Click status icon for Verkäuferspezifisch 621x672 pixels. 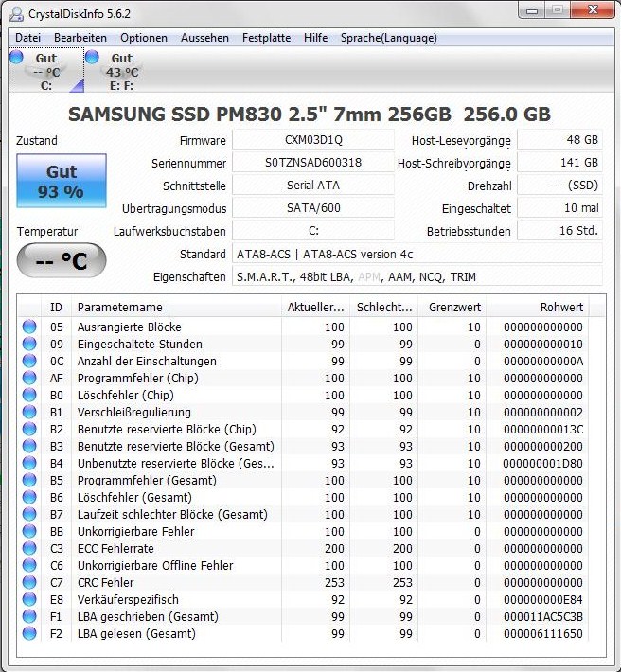click(x=29, y=599)
